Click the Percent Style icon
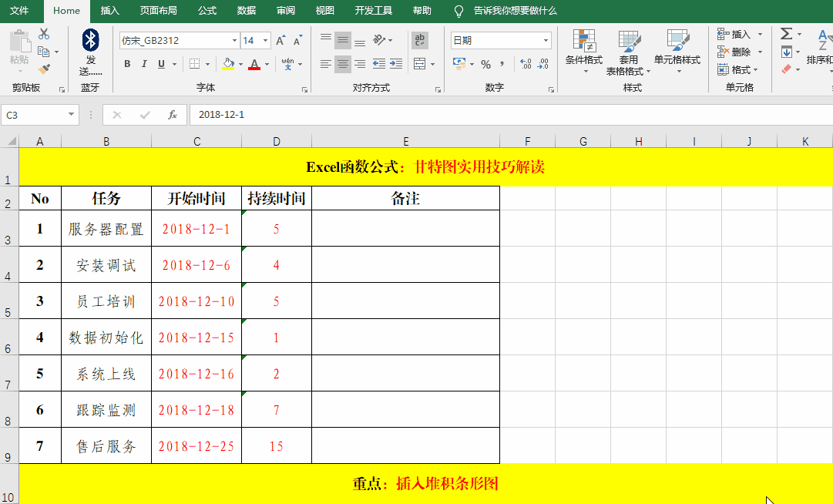 point(485,64)
